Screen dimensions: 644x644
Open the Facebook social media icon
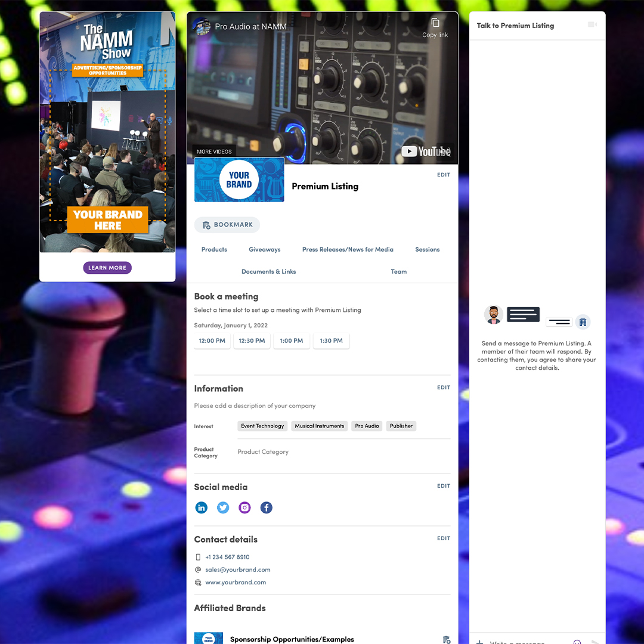click(x=267, y=507)
